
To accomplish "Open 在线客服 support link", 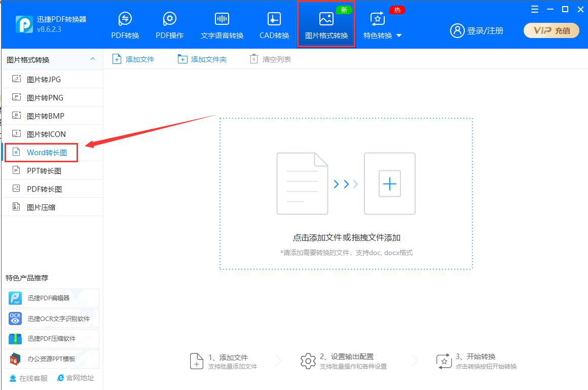I will pyautogui.click(x=28, y=378).
